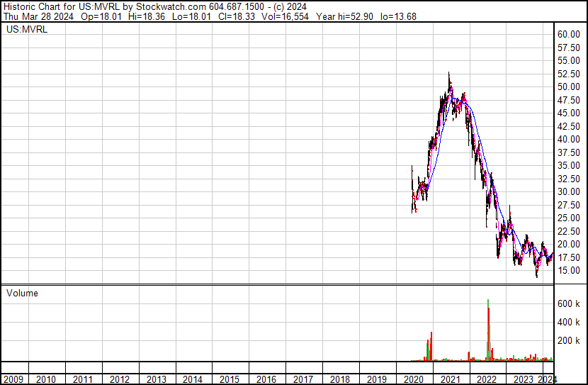Click the Volume panel label
Image resolution: width=588 pixels, height=385 pixels.
click(22, 293)
